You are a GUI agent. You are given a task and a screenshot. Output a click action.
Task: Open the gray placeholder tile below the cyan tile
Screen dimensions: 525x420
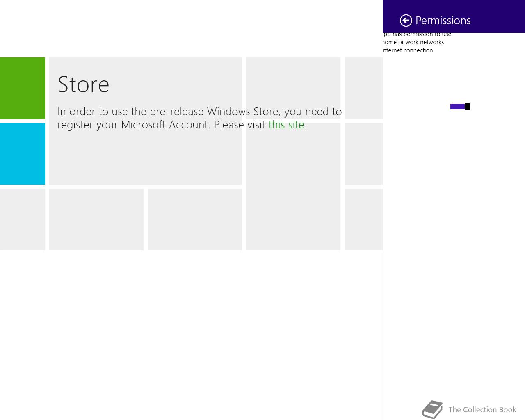tap(23, 219)
